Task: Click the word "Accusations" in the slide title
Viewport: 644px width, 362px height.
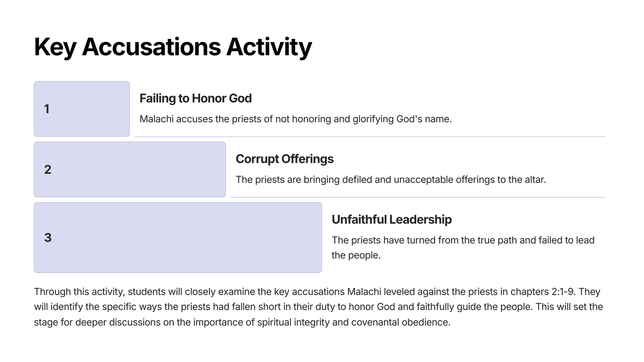Action: point(151,47)
